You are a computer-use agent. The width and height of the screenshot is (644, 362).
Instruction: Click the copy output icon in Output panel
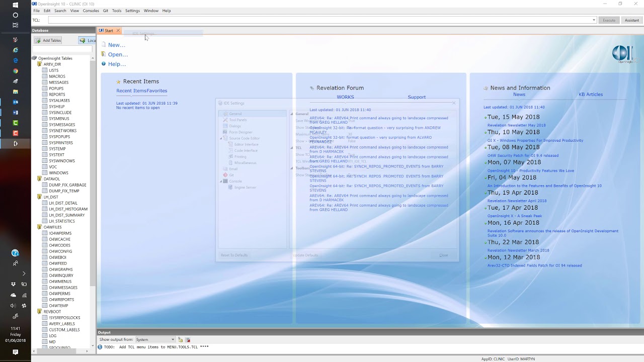click(x=180, y=340)
